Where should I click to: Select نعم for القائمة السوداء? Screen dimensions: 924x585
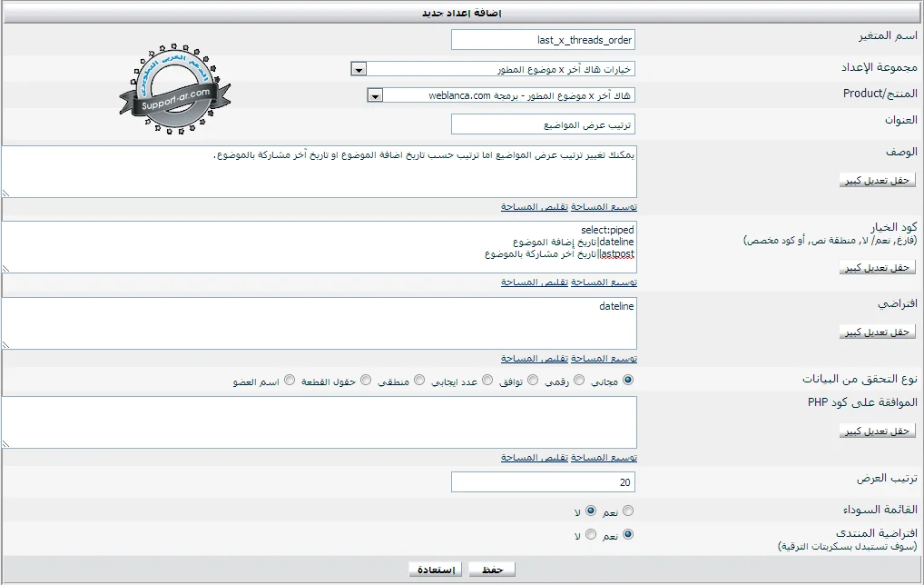(628, 511)
